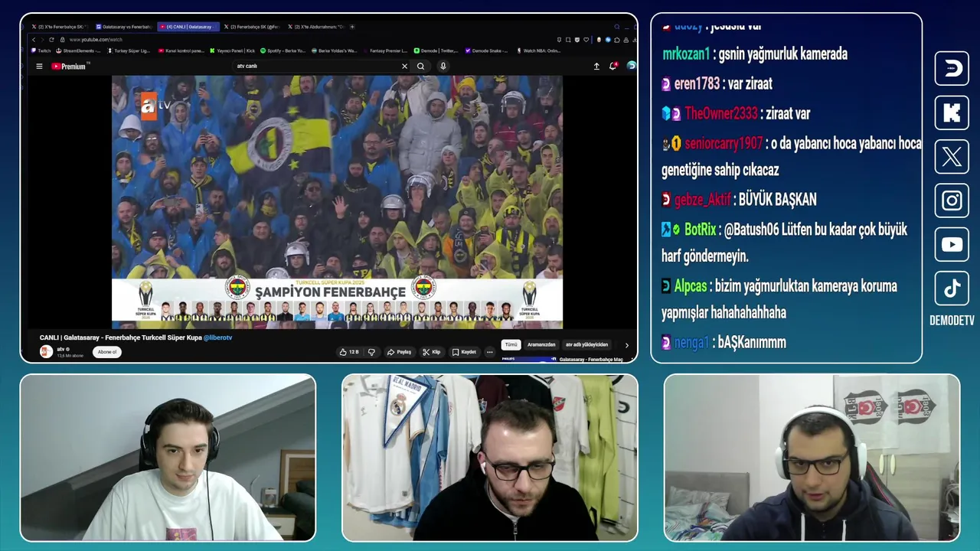The width and height of the screenshot is (980, 551).
Task: Switch to the Galatasaray vs Fenerbahçe tab
Action: pos(124,27)
